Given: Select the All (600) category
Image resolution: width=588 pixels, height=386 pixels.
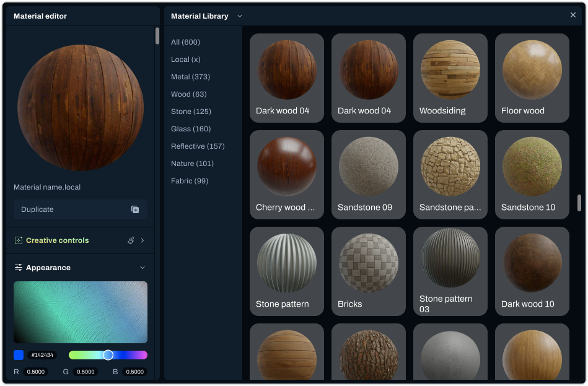Looking at the screenshot, I should tap(185, 42).
